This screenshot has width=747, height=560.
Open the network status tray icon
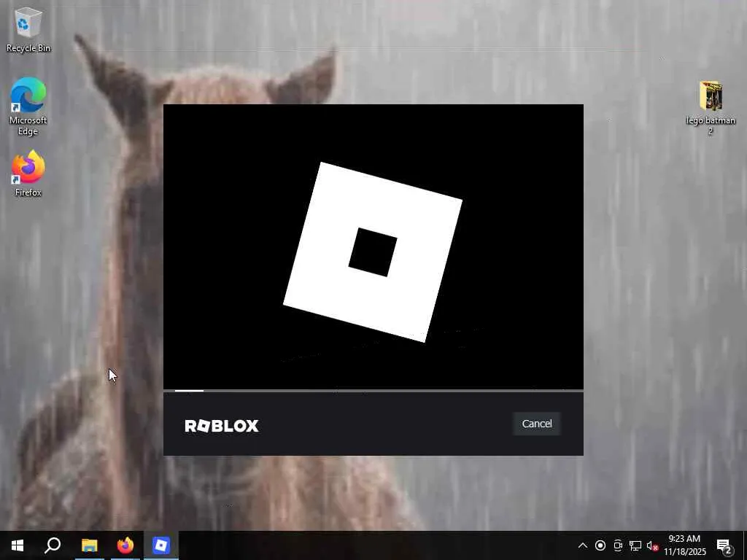click(635, 545)
